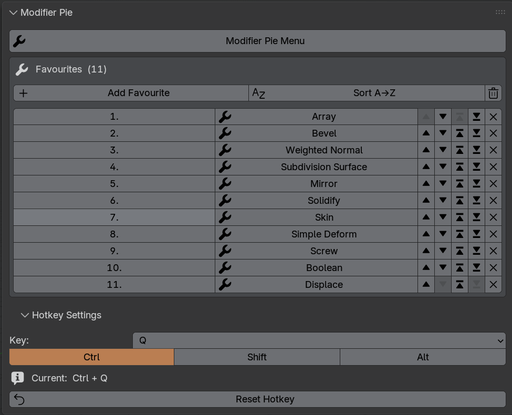Move Skin up one position
Screen dimensions: 512x415
426,217
